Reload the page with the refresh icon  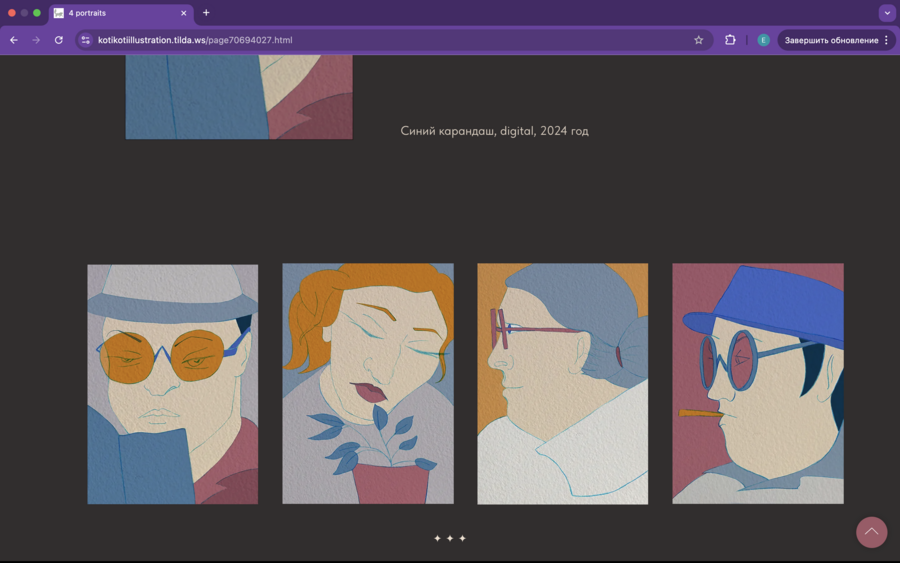click(59, 40)
